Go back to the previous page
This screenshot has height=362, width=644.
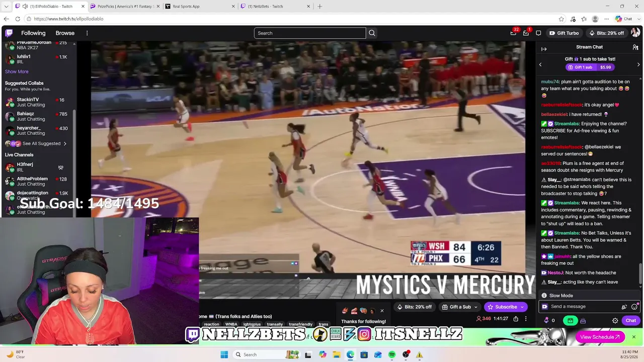[6, 19]
